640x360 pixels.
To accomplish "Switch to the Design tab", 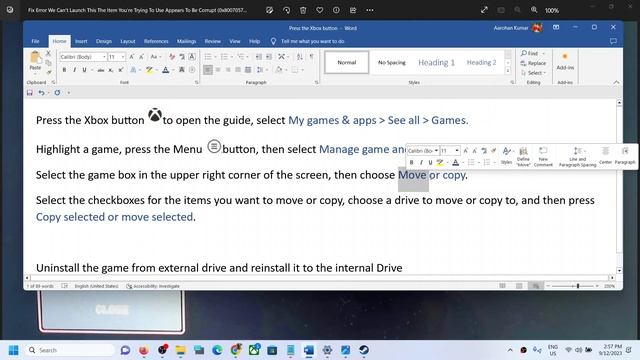I will [104, 41].
